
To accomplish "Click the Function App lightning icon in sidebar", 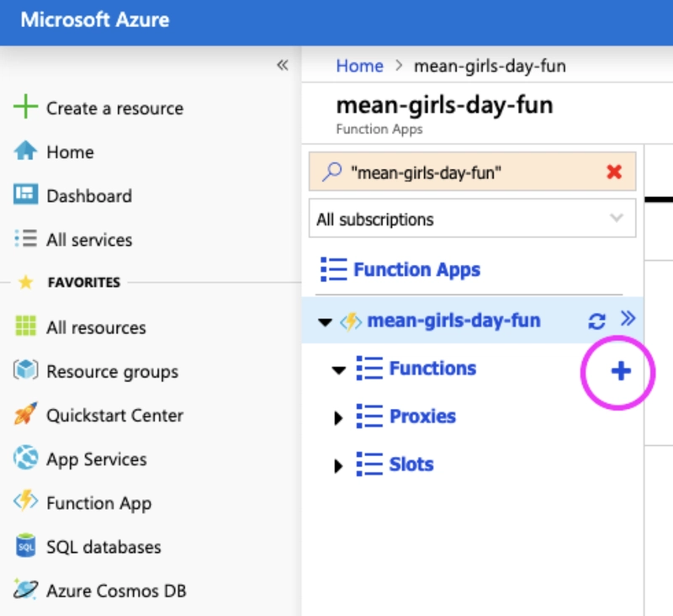I will [x=25, y=502].
